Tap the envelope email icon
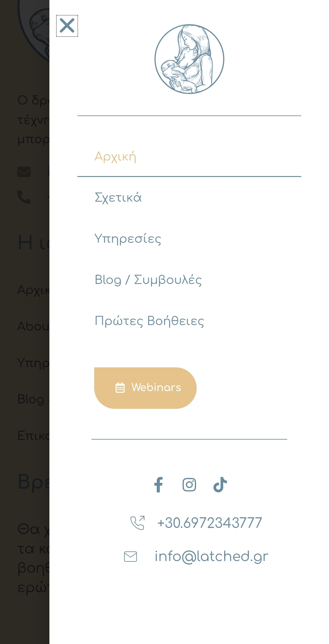 131,557
